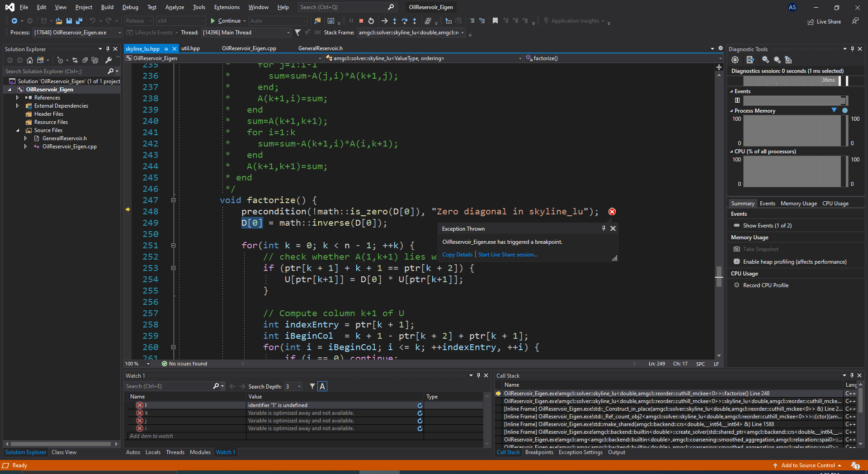Click the Watch 1 search field
Screen dimensions: 868x474
pos(168,386)
